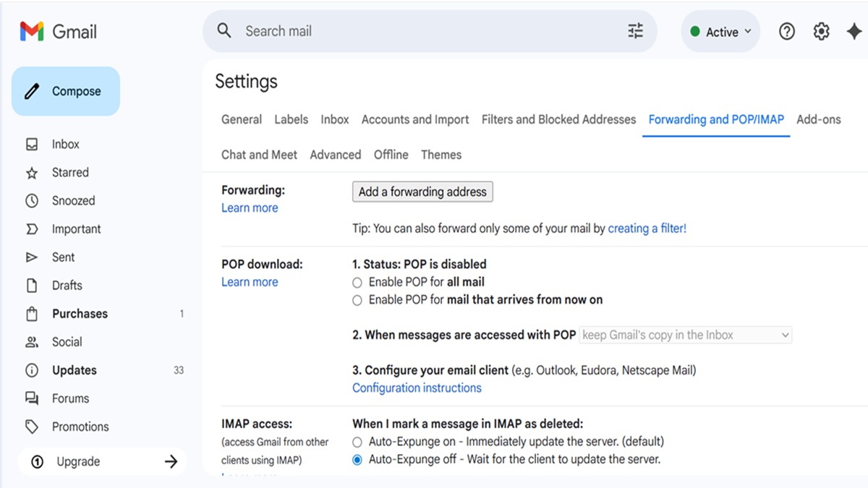Choose Auto-Expunge on radio option
868x488 pixels.
(x=357, y=442)
